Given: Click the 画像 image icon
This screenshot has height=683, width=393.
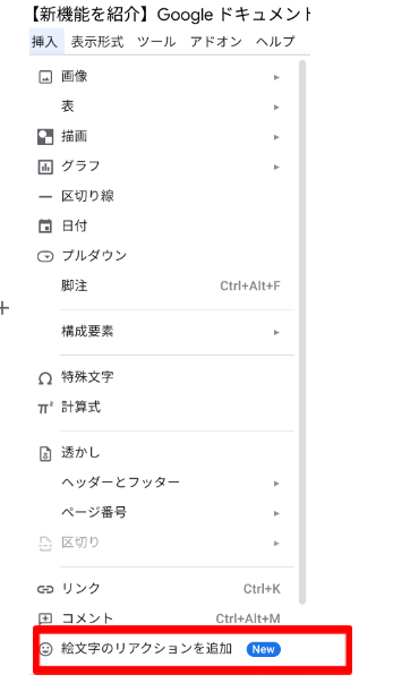Looking at the screenshot, I should (45, 77).
